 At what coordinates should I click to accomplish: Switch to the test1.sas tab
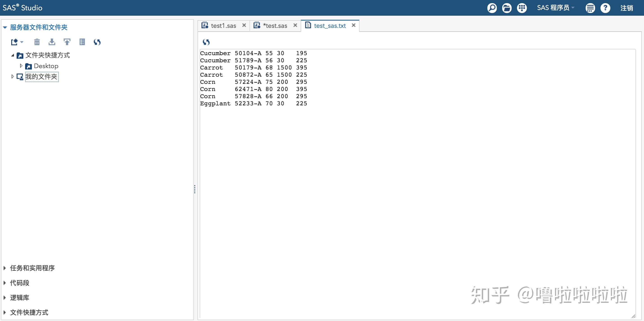(223, 26)
